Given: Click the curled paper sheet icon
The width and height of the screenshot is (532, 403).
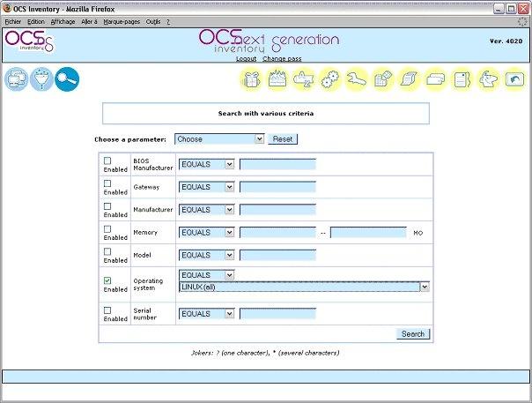Looking at the screenshot, I should [x=409, y=79].
